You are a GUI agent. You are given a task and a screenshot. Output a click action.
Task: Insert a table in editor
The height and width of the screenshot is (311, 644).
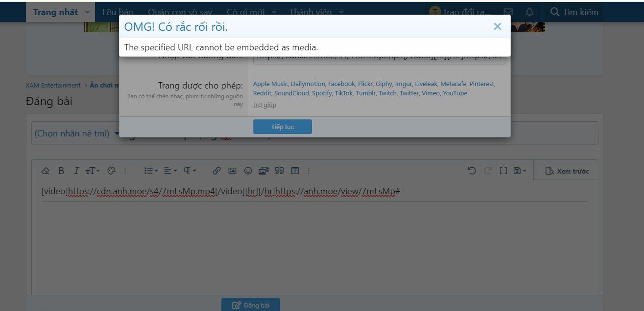[295, 171]
